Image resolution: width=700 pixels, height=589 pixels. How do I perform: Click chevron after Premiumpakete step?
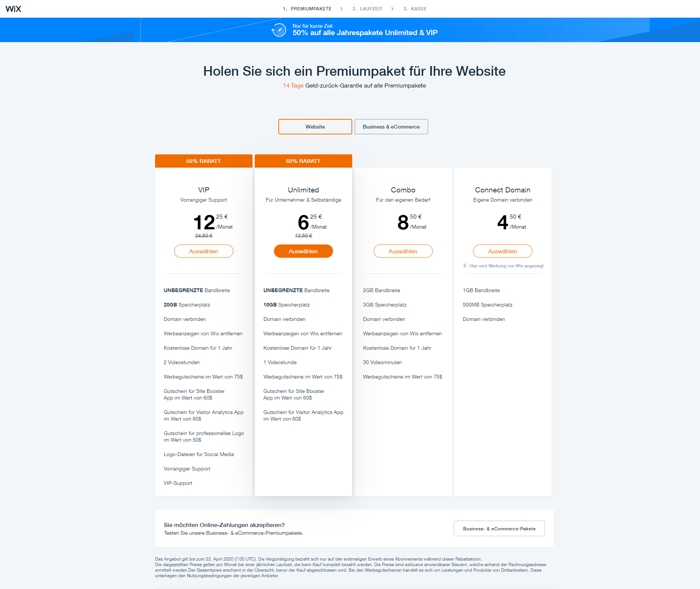click(x=342, y=9)
